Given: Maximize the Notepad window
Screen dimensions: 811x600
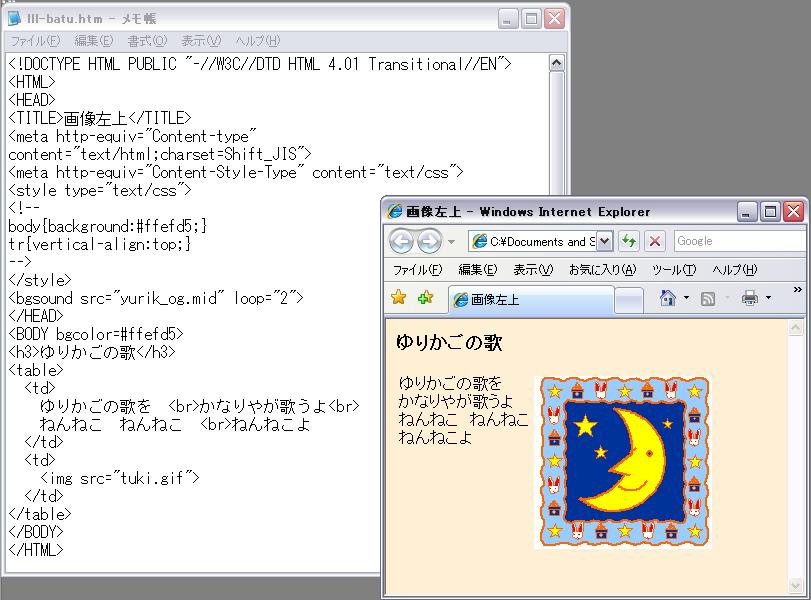Looking at the screenshot, I should [x=531, y=19].
